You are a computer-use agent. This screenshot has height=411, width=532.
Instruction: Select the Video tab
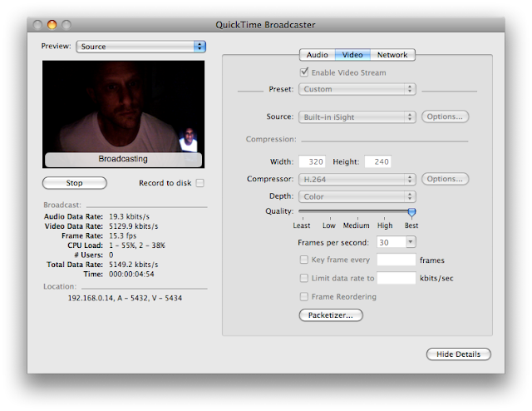(x=352, y=55)
